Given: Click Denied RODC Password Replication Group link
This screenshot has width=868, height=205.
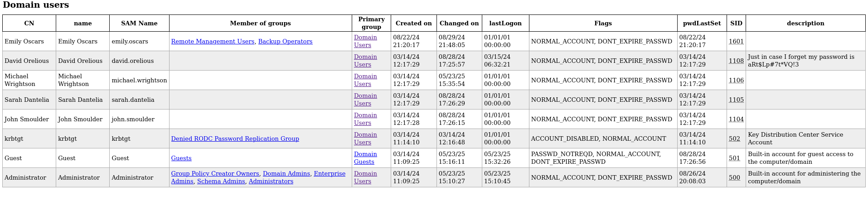Looking at the screenshot, I should (235, 139).
